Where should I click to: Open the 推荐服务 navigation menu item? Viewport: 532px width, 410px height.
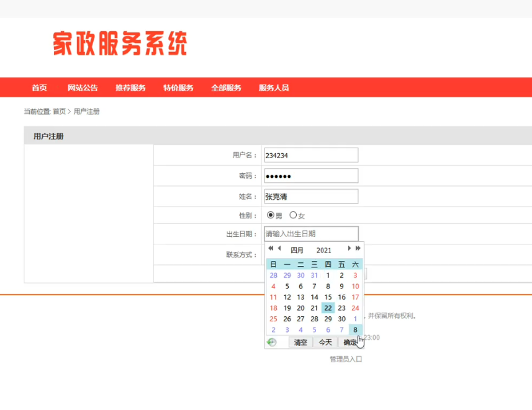tap(130, 88)
